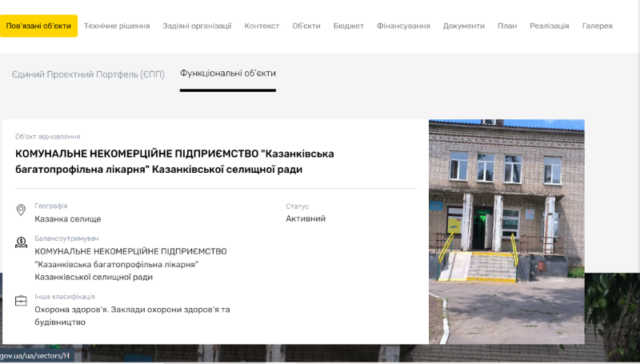Open the hospital building photo
The image size is (640, 364).
pyautogui.click(x=506, y=231)
